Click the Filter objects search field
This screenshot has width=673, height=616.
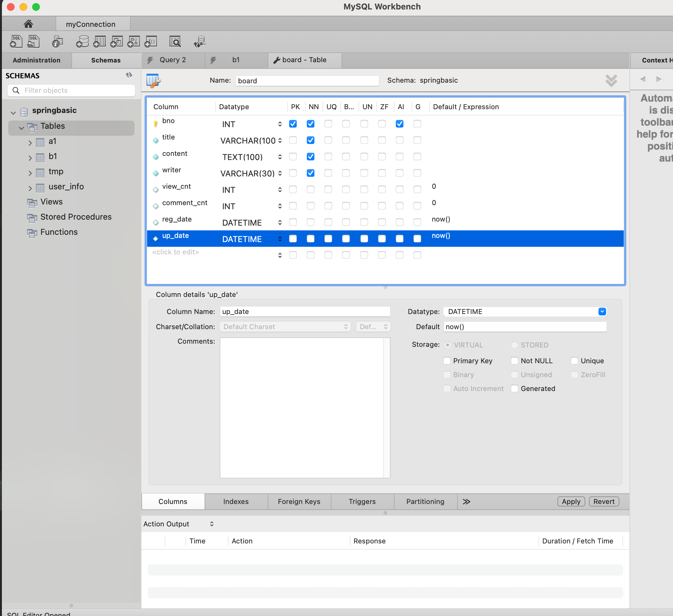[77, 91]
